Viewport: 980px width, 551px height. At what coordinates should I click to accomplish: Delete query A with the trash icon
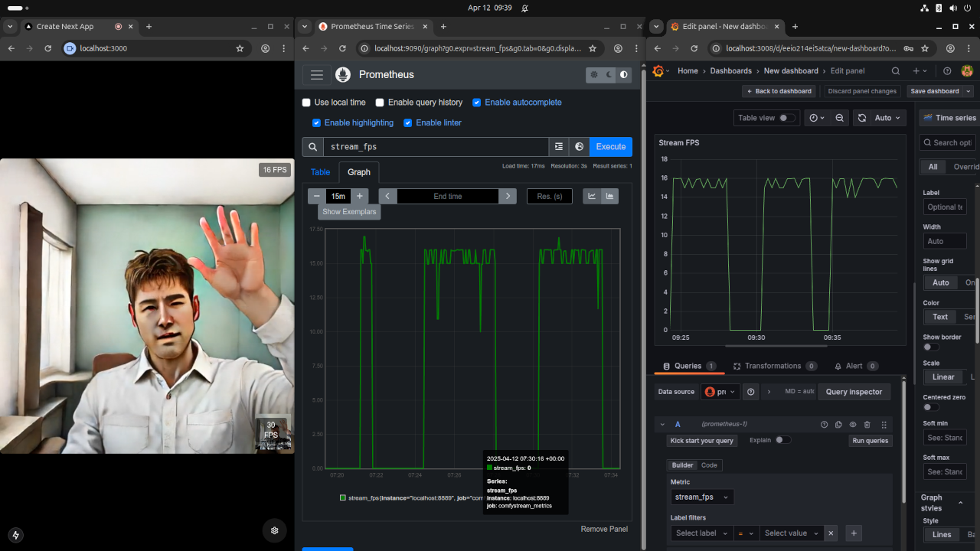(867, 425)
